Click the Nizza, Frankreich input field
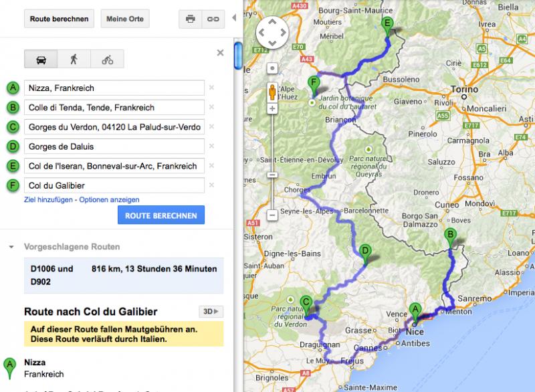Screen dimensions: 535x392 (114, 88)
